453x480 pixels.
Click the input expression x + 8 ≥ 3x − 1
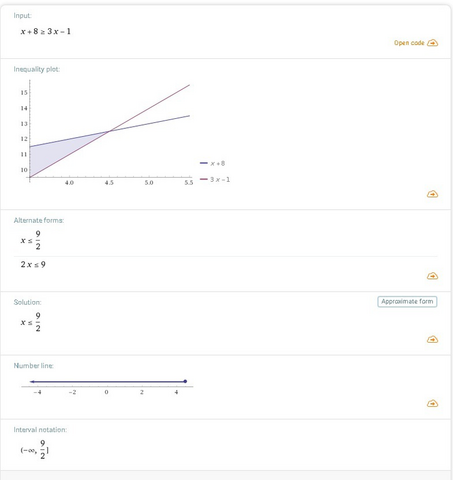tap(46, 31)
